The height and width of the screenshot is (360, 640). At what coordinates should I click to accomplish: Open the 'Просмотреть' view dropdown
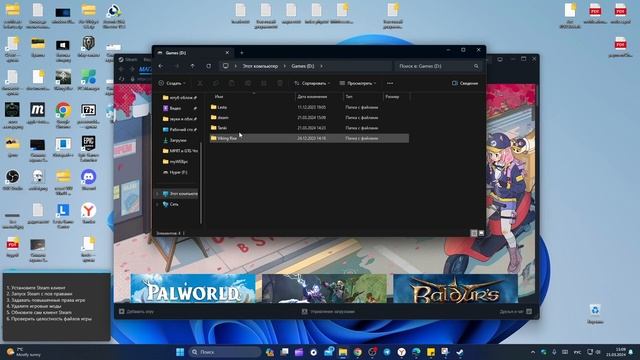tap(358, 83)
